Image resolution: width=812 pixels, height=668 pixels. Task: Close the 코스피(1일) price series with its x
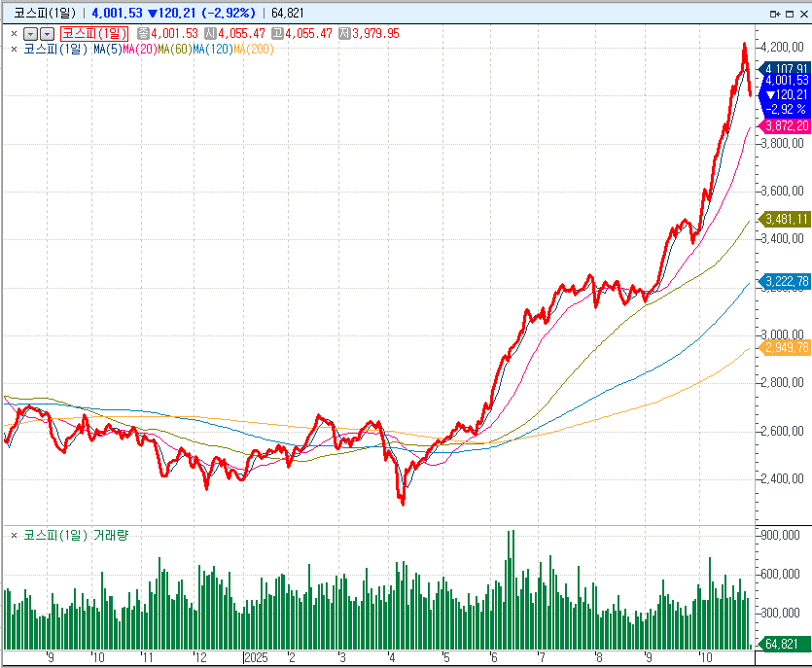(x=14, y=33)
